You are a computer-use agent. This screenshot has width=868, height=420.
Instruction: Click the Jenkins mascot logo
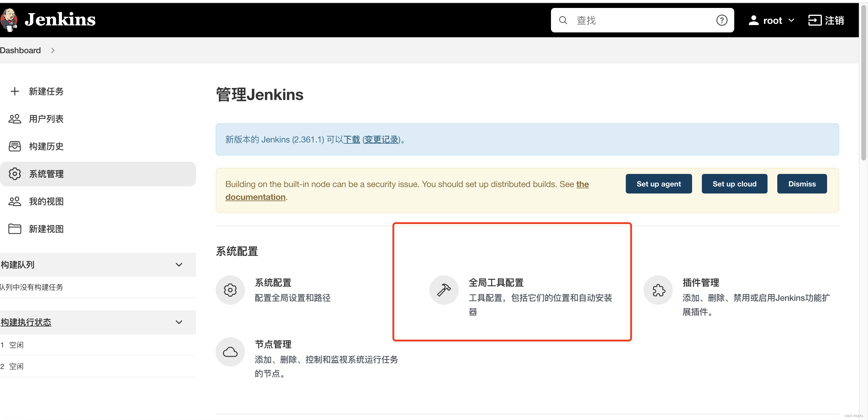coord(9,20)
